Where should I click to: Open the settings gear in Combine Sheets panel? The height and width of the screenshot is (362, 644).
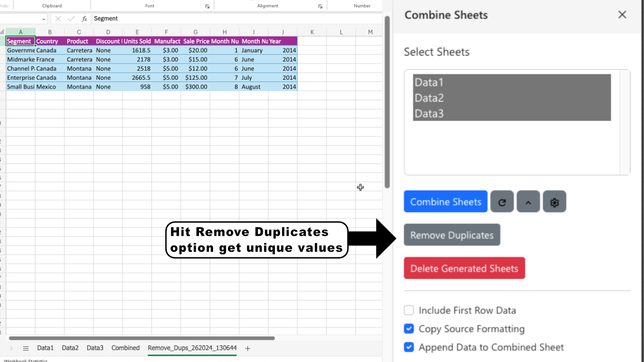click(554, 201)
